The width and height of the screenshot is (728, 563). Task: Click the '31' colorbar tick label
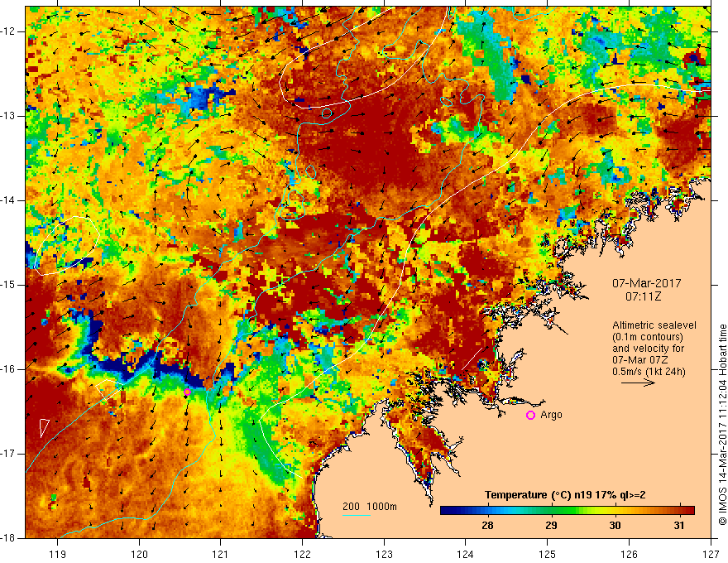click(x=679, y=526)
